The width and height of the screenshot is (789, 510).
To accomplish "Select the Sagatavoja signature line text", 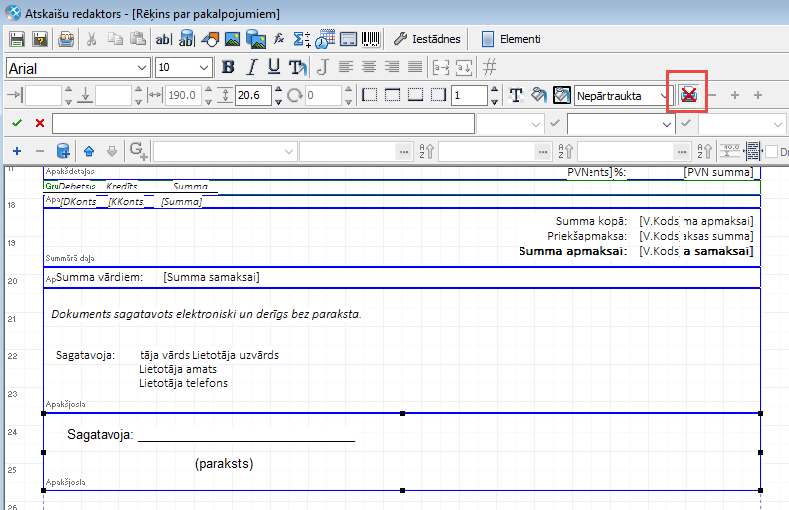I will click(210, 434).
